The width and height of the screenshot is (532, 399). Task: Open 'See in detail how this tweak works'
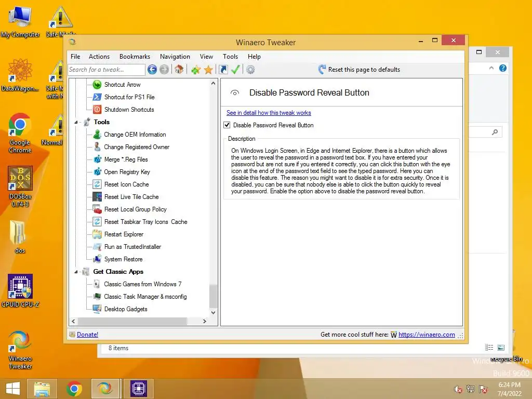(x=269, y=113)
